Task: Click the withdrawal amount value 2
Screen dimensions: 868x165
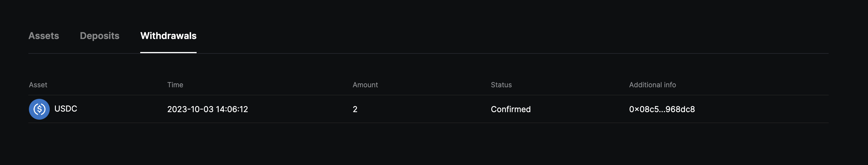Action: coord(355,109)
